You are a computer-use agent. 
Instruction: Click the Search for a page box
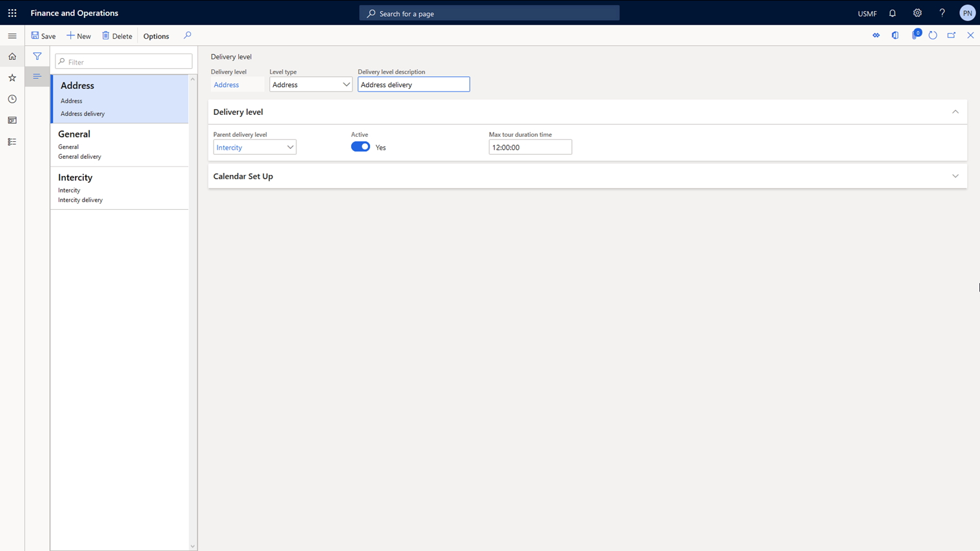pos(489,14)
